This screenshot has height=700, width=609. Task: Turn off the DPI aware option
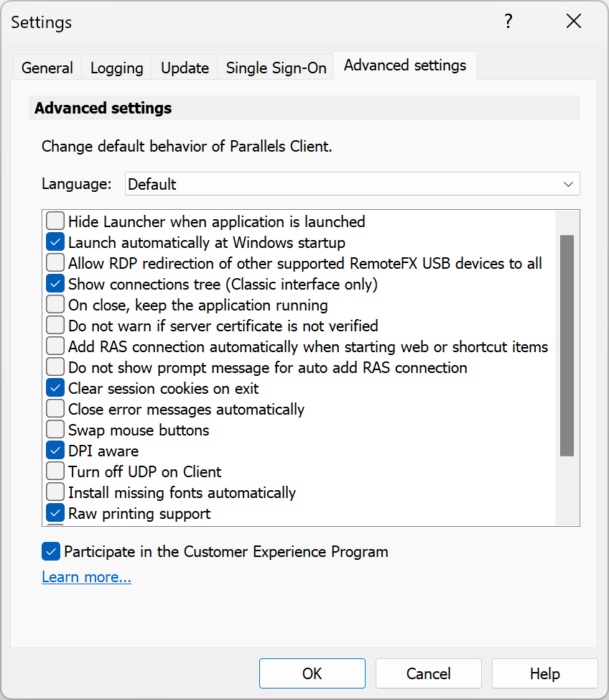point(55,451)
